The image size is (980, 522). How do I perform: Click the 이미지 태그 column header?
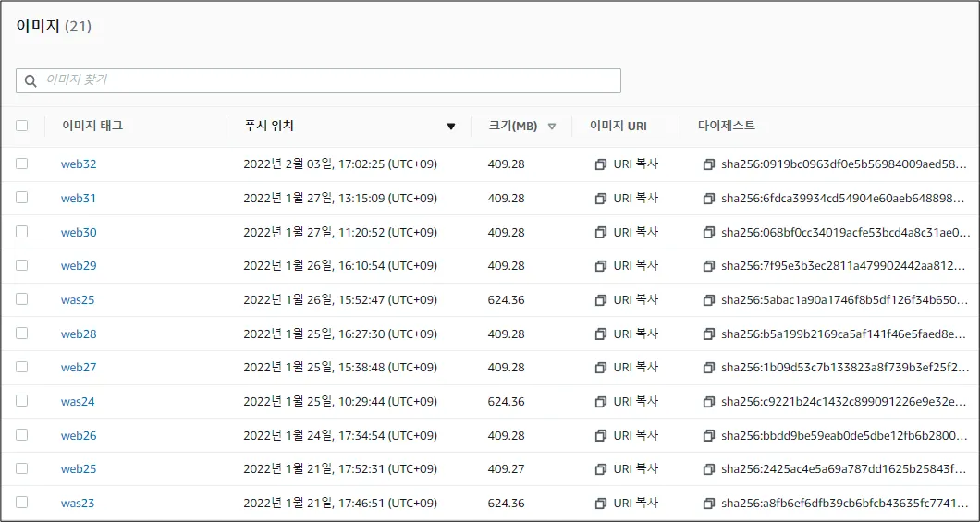click(x=92, y=126)
